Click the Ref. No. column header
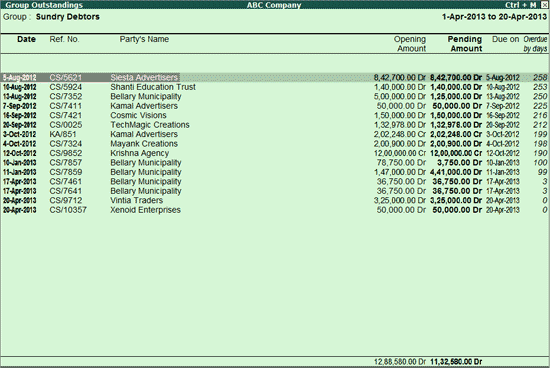The width and height of the screenshot is (550, 368). (x=64, y=39)
